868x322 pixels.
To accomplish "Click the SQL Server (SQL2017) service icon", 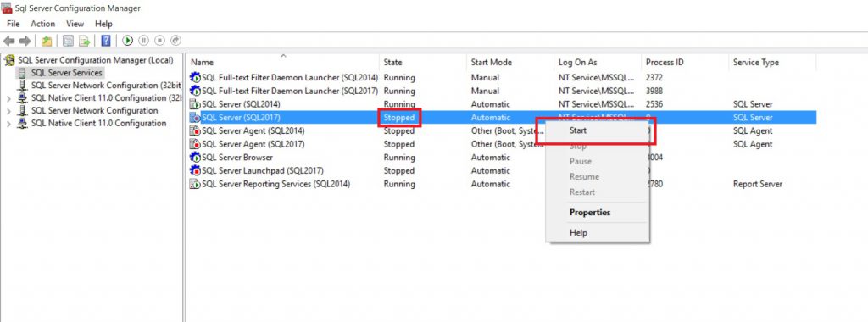I will 195,117.
